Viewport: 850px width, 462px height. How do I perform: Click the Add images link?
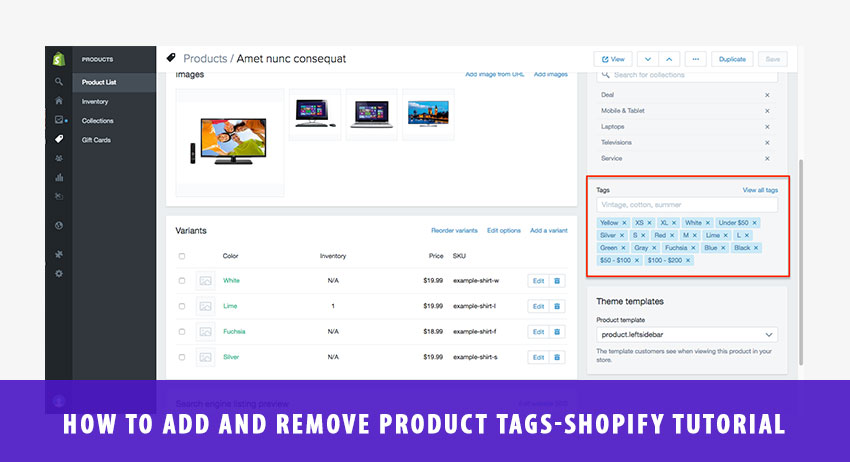click(x=551, y=74)
